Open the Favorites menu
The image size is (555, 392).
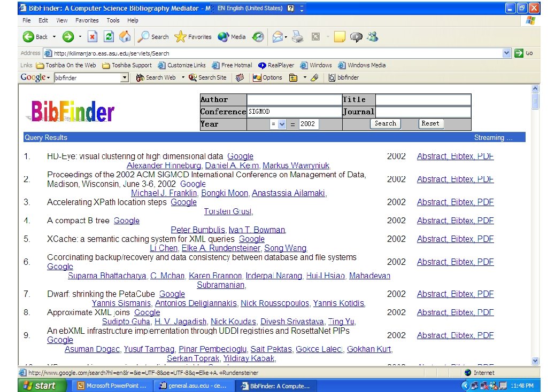[x=87, y=20]
